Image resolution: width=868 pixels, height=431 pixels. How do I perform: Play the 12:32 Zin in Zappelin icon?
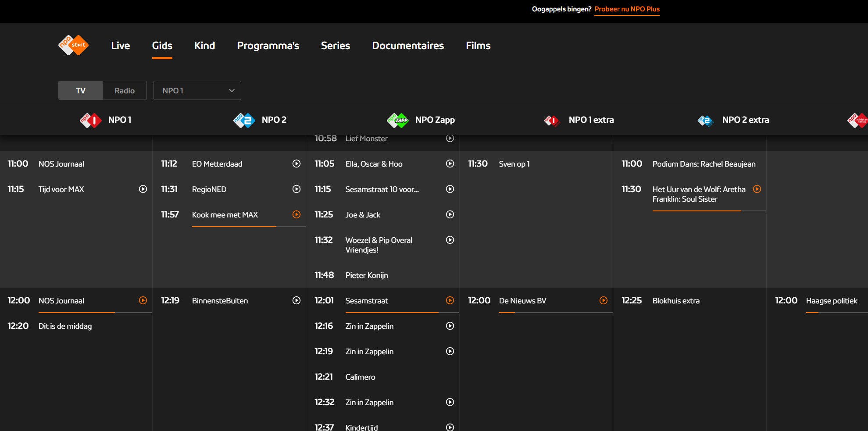point(450,402)
